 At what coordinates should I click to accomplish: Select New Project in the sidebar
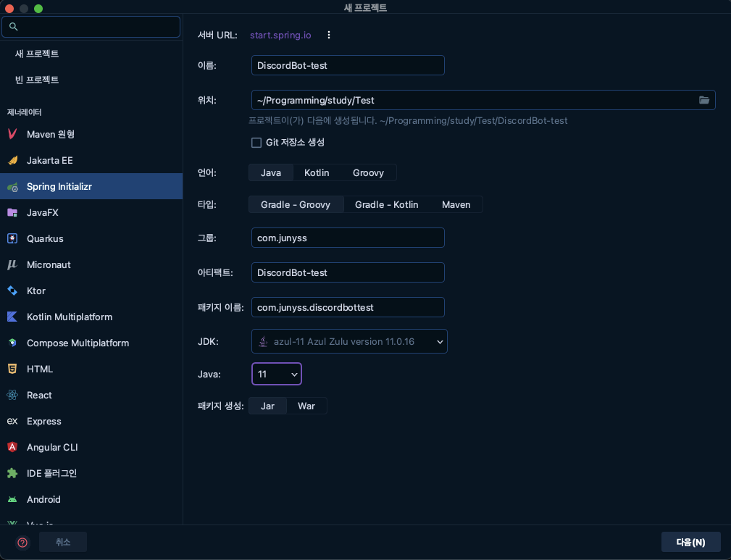pyautogui.click(x=91, y=54)
